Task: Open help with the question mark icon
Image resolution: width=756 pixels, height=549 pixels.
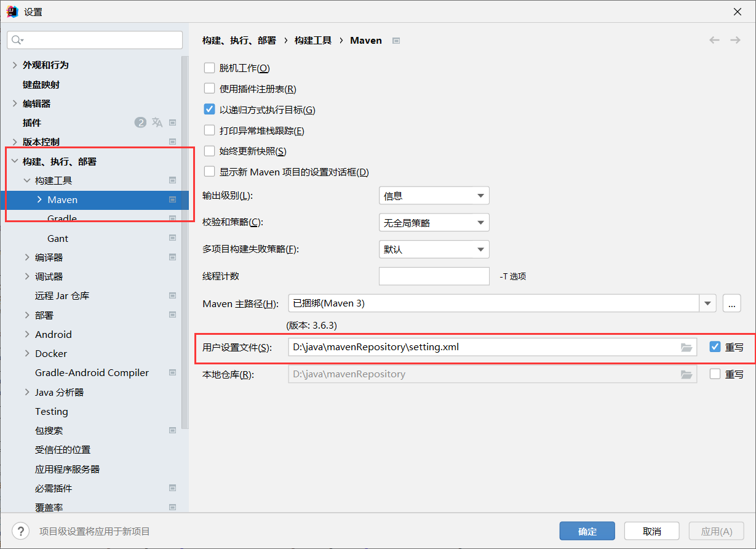Action: pos(21,531)
